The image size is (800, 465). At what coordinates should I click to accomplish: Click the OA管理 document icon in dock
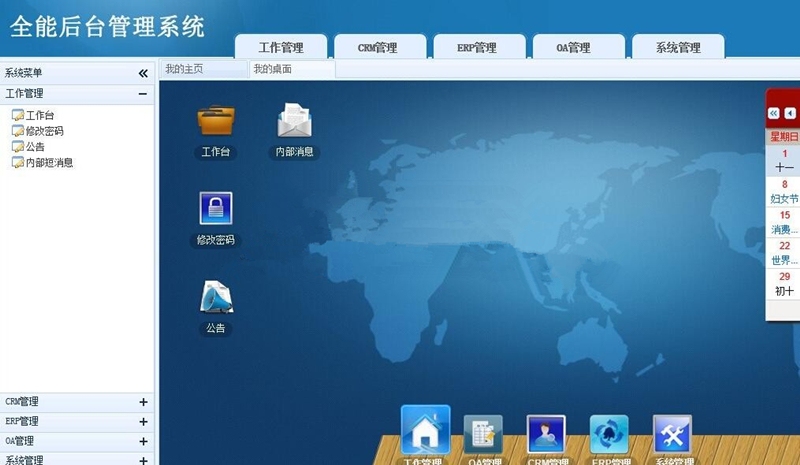tap(483, 434)
